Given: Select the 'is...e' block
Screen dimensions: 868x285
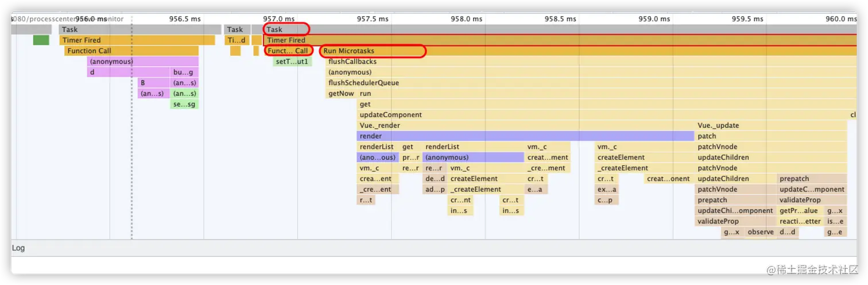Looking at the screenshot, I should 835,221.
